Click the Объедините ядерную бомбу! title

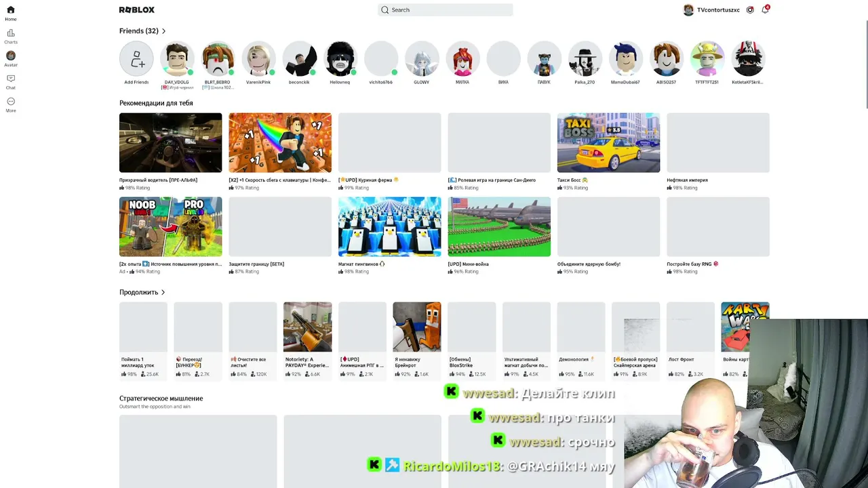coord(589,264)
